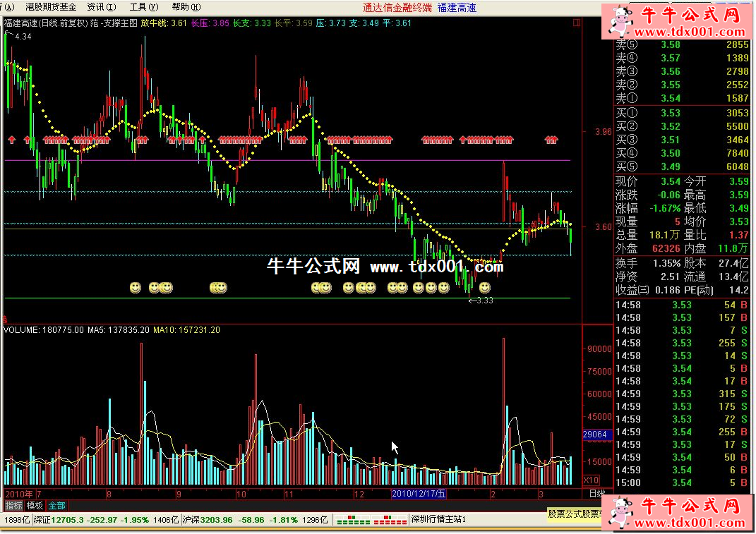The image size is (756, 534).
Task: Open the 工具(V) menu
Action: point(144,7)
